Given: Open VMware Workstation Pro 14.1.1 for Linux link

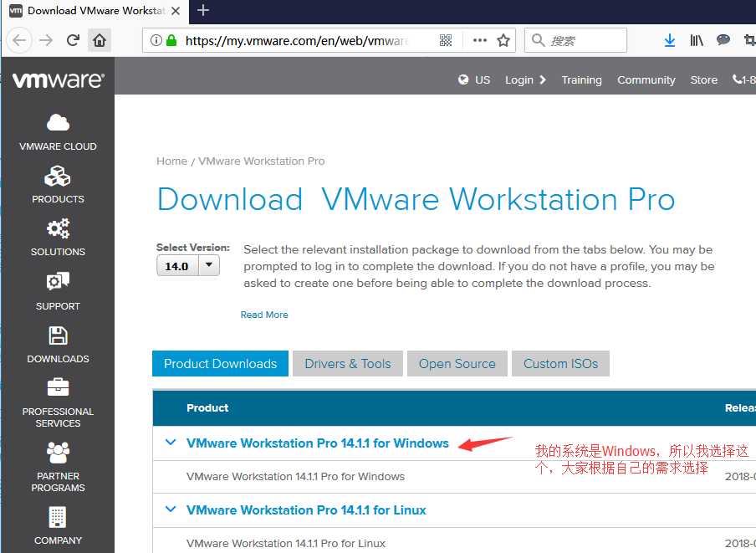Looking at the screenshot, I should point(306,510).
